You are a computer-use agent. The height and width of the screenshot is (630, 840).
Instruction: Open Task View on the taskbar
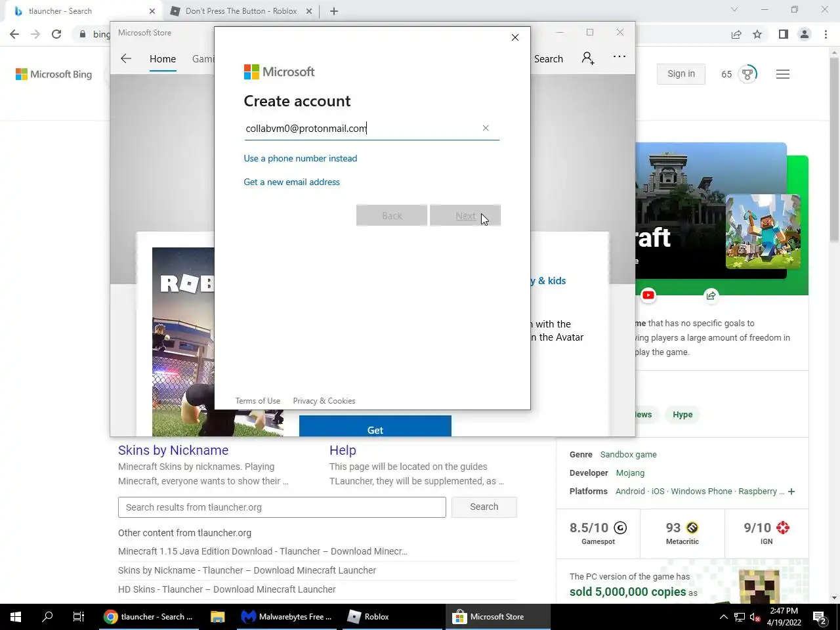pos(79,617)
